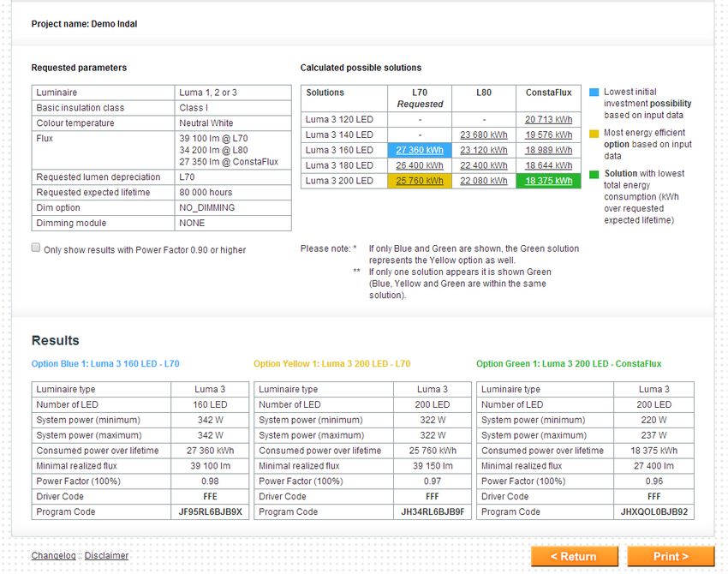Image resolution: width=728 pixels, height=574 pixels.
Task: Open the 22 080 kWh L80 link
Action: pos(484,181)
